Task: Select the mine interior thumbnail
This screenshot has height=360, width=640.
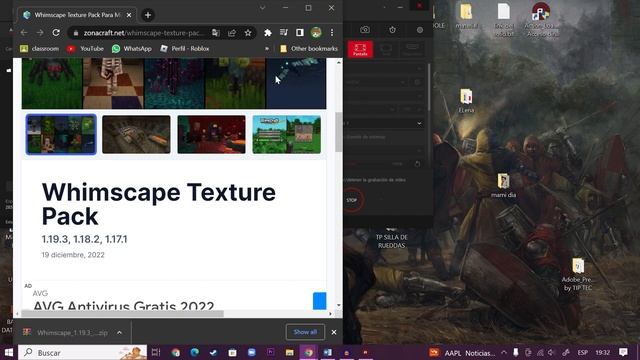Action: coord(136,134)
